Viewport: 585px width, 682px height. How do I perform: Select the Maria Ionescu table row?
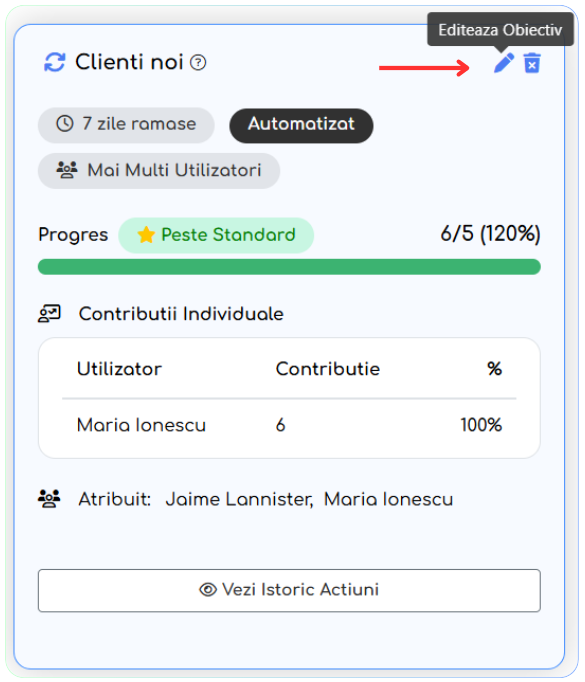pyautogui.click(x=289, y=425)
